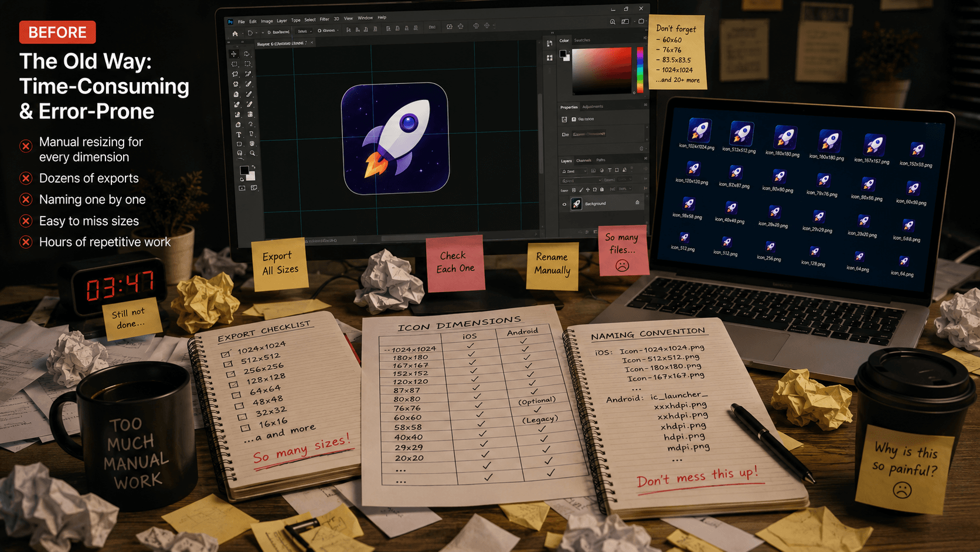Click the type layer filter T icon
The image size is (980, 552).
pos(610,171)
